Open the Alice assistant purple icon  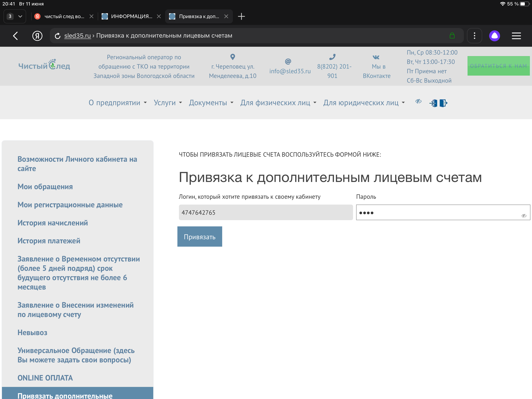point(494,36)
